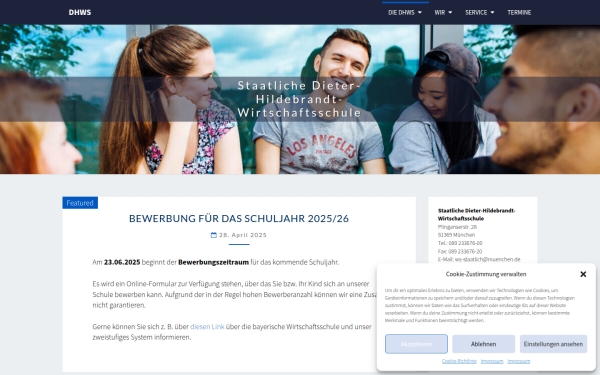The width and height of the screenshot is (600, 375).
Task: Open the Cookie-Richtlinie link
Action: tap(459, 361)
